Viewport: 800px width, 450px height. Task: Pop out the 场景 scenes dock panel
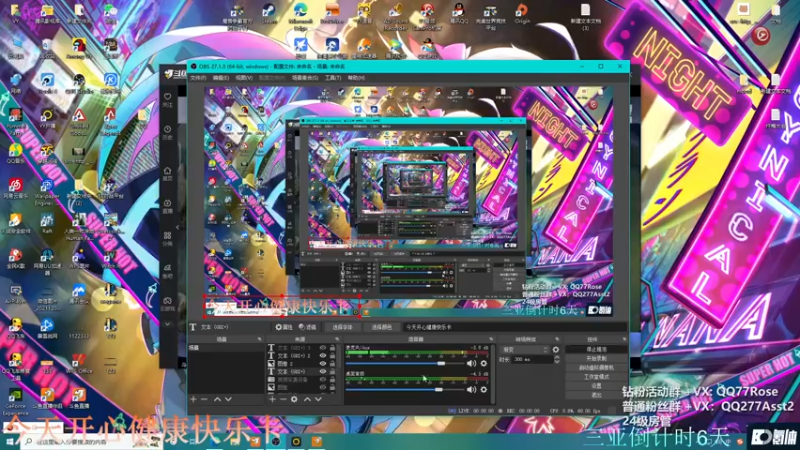259,339
